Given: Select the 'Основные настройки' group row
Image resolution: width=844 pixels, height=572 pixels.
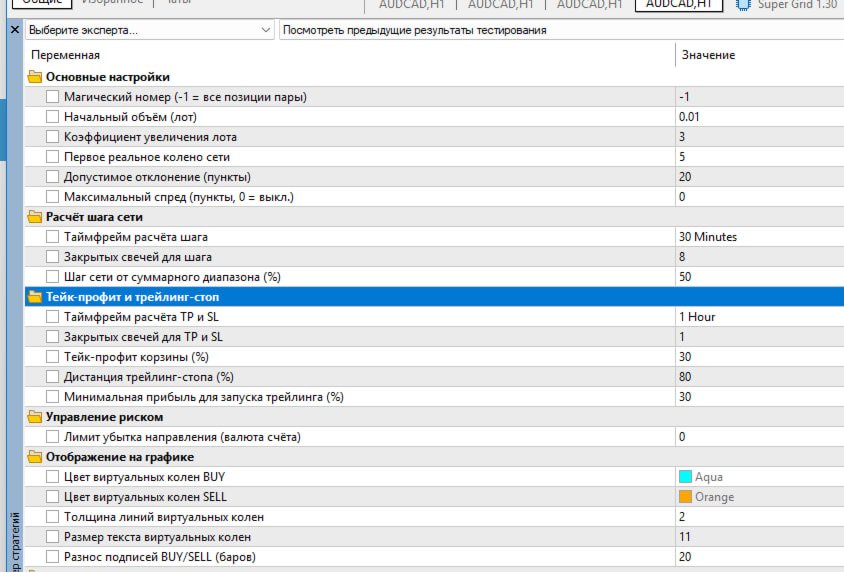Looking at the screenshot, I should tap(434, 77).
